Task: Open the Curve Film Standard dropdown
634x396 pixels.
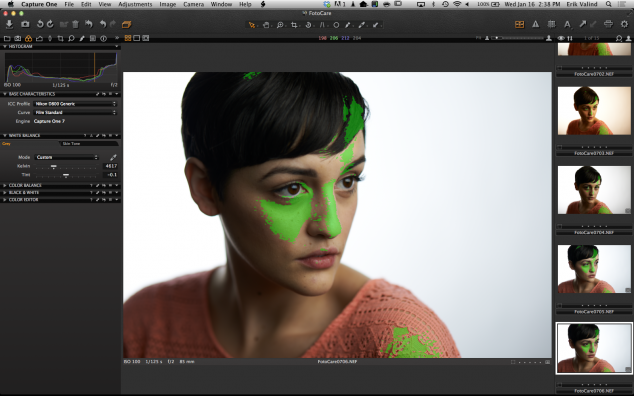Action: [x=75, y=112]
